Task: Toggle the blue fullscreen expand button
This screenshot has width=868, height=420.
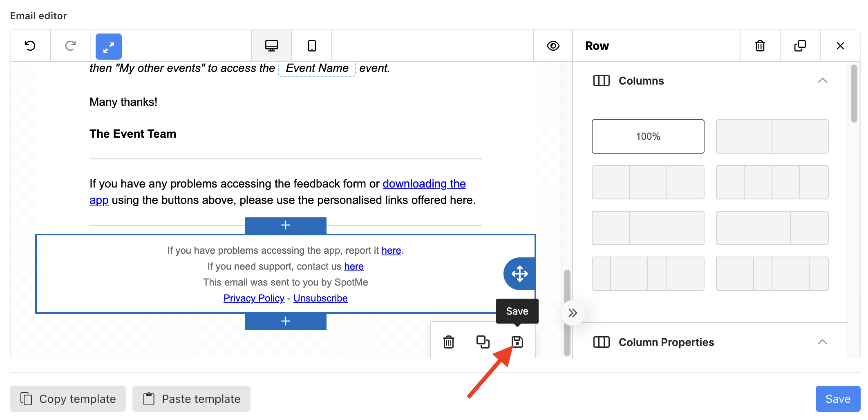Action: click(x=109, y=47)
